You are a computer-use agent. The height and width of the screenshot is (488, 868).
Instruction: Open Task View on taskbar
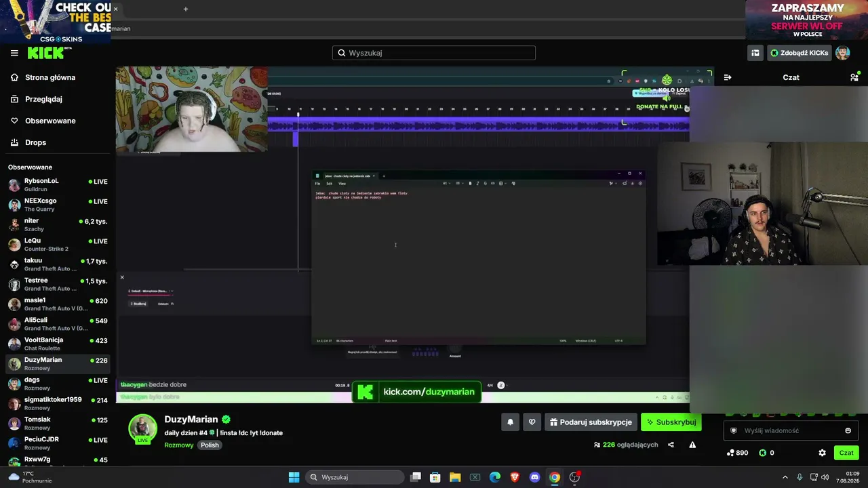click(x=416, y=477)
